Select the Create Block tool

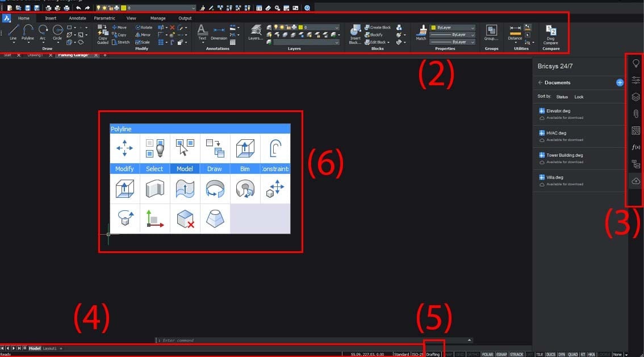tap(377, 27)
